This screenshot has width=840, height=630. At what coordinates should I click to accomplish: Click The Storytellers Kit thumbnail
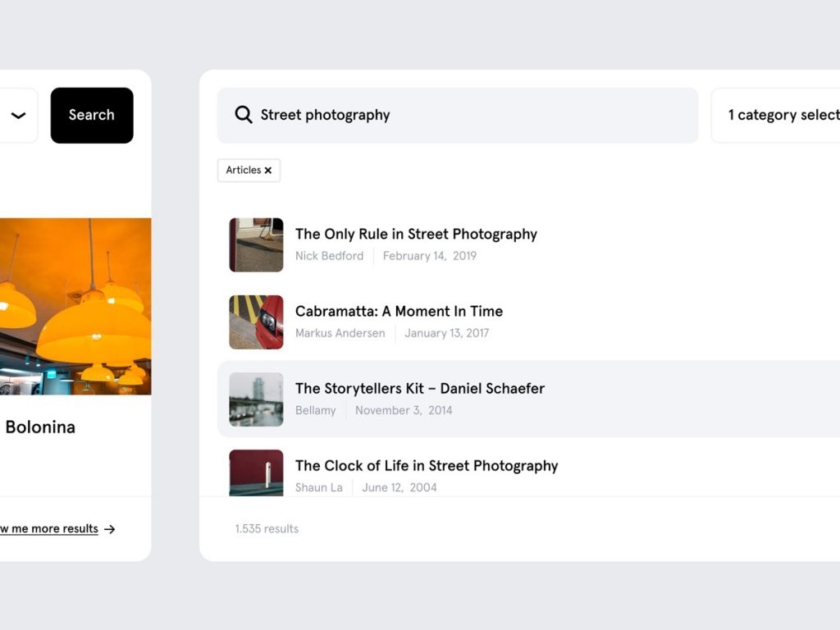point(256,399)
